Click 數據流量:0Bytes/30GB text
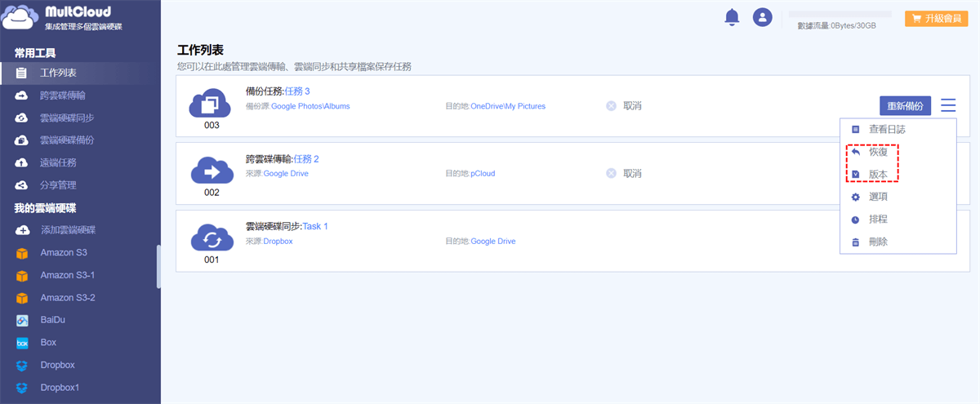 (x=837, y=26)
